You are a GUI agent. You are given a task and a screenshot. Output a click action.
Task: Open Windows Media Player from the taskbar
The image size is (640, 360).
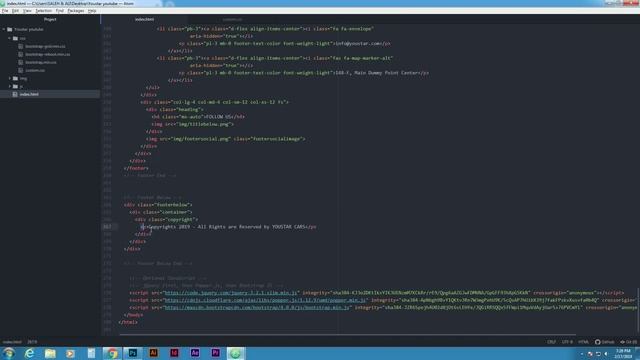pos(71,353)
